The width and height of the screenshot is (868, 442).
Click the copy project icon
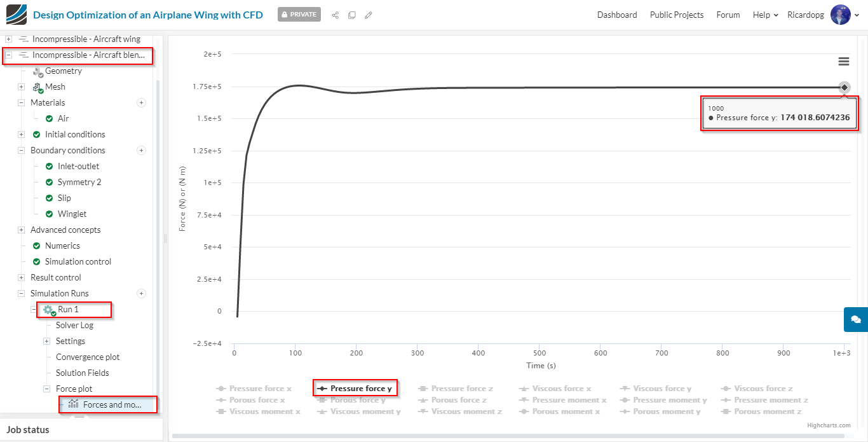click(352, 15)
